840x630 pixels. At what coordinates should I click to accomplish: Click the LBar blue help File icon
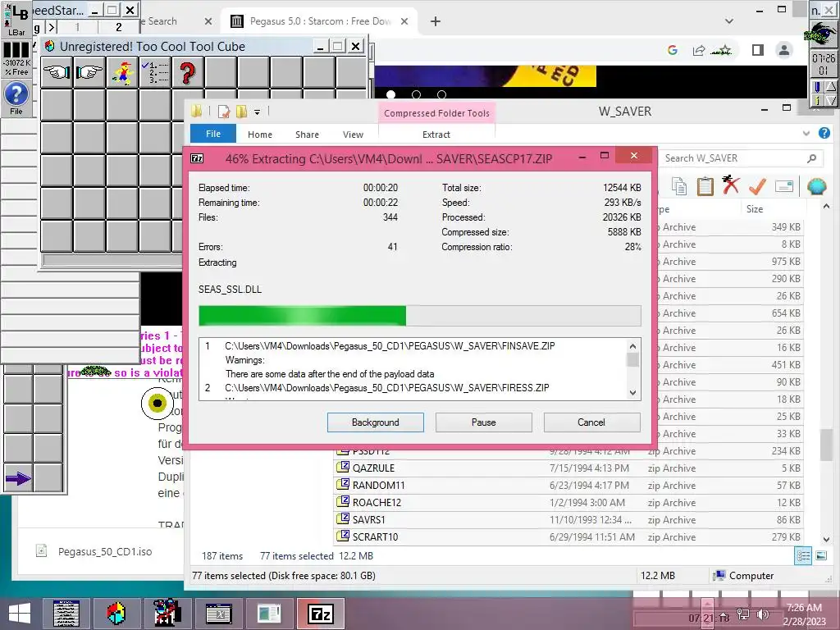click(16, 98)
